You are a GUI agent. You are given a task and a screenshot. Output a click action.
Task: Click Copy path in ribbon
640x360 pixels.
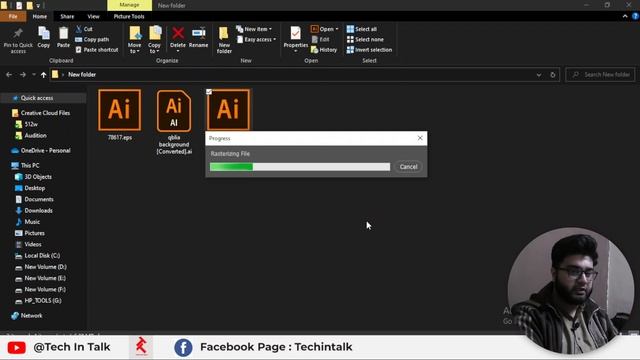coord(92,40)
